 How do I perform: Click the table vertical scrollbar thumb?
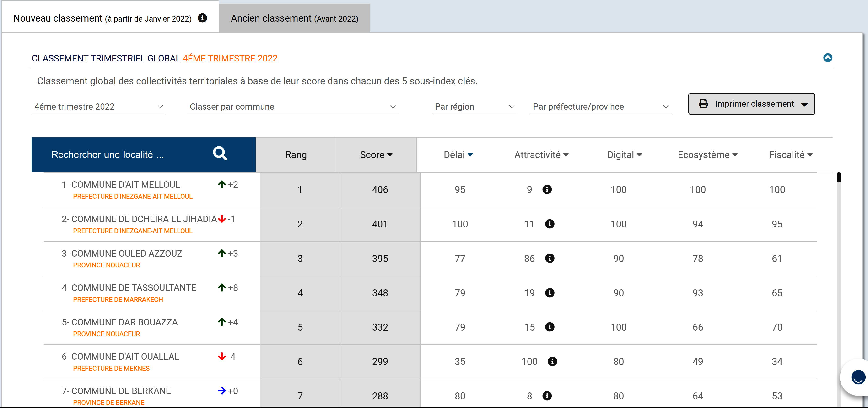(x=839, y=177)
